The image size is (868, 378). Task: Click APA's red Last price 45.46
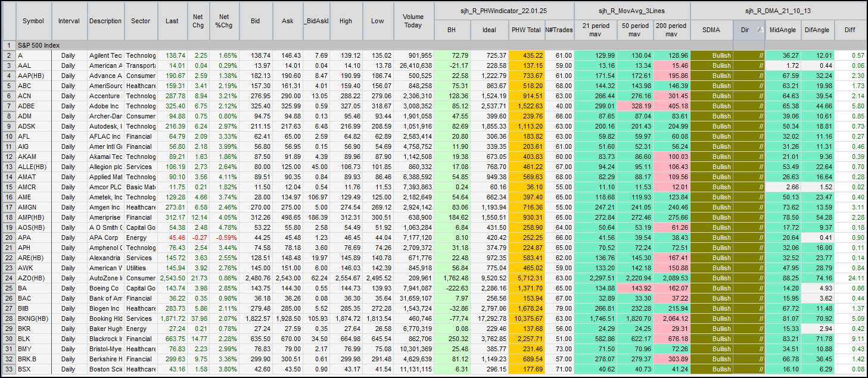[176, 238]
